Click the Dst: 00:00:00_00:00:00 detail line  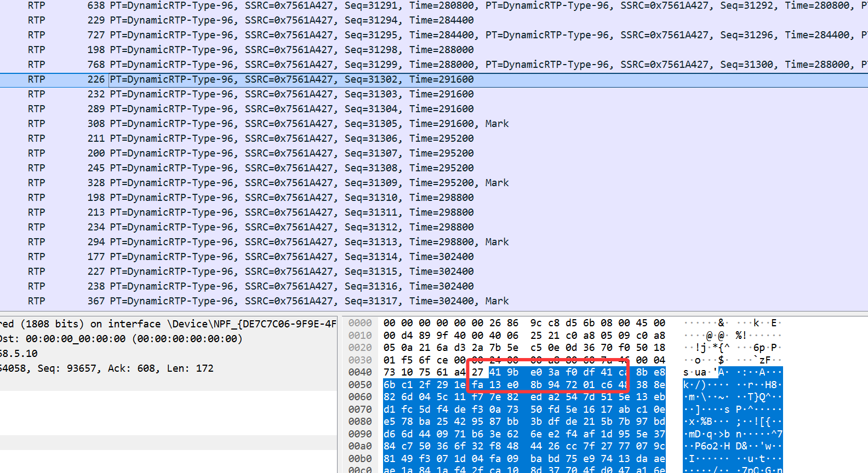[x=168, y=339]
